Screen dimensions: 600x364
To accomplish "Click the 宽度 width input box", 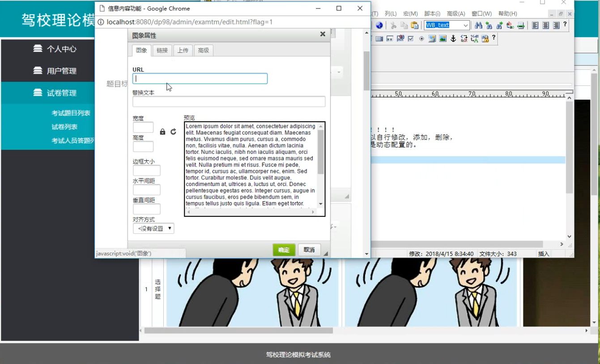I will tap(143, 127).
